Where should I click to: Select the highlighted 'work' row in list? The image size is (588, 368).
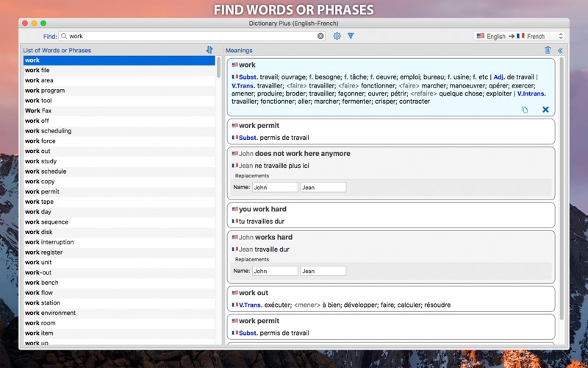119,60
